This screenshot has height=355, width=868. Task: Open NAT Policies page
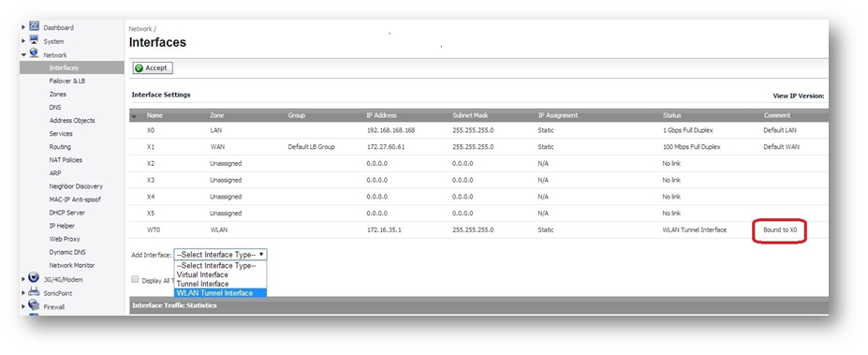pyautogui.click(x=66, y=160)
